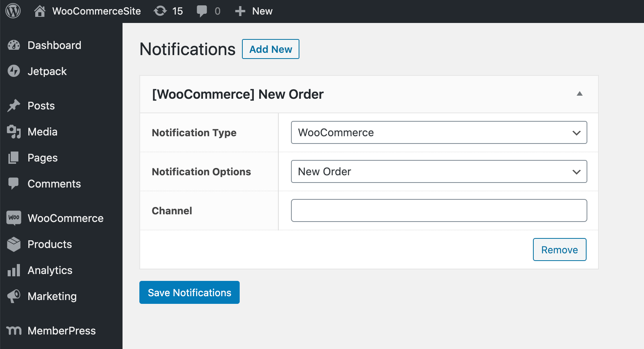Collapse the New Order notification panel

579,94
